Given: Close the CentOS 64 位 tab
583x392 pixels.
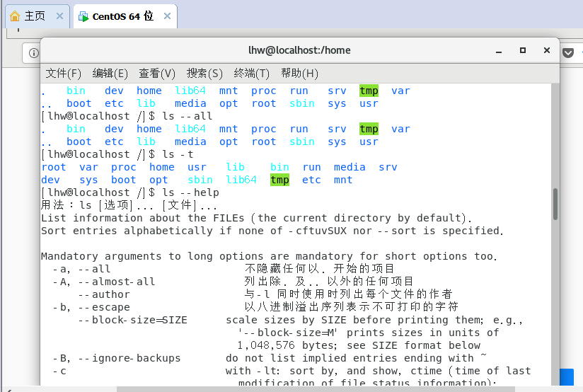Looking at the screenshot, I should pyautogui.click(x=167, y=16).
